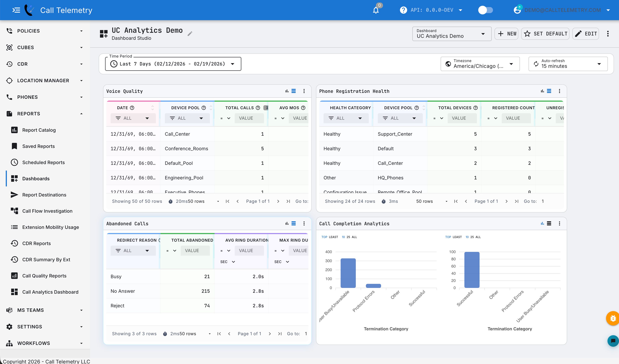The width and height of the screenshot is (619, 364).
Task: Switch Abandoned Calls widget to chart view
Action: point(287,223)
